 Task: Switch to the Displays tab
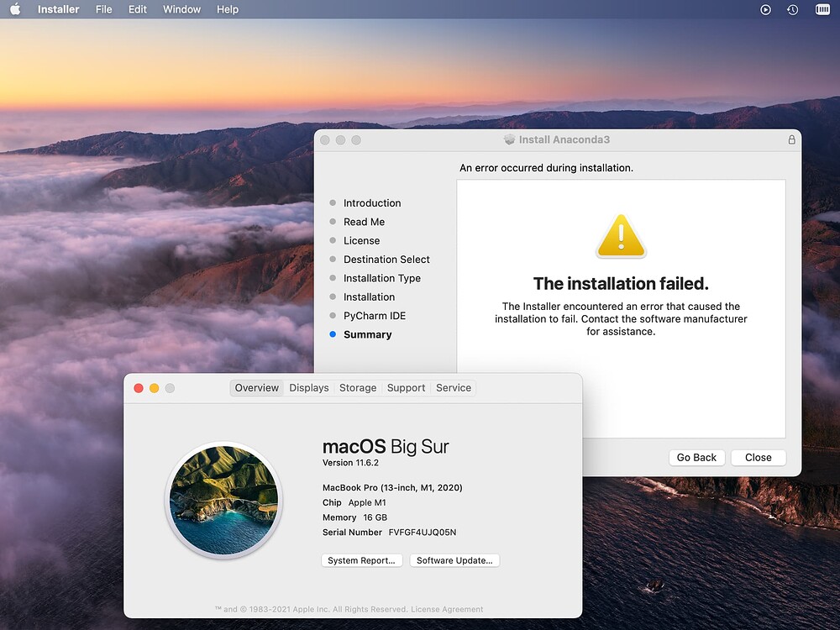coord(309,388)
